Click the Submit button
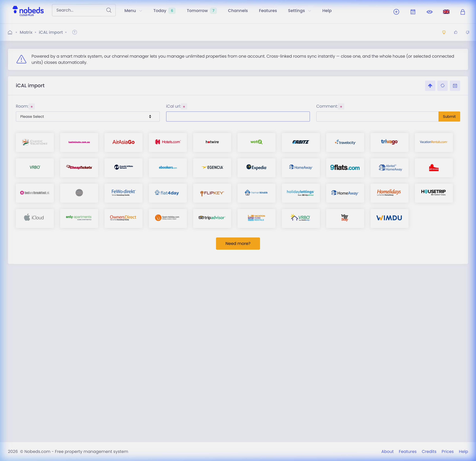This screenshot has width=476, height=461. click(x=449, y=117)
